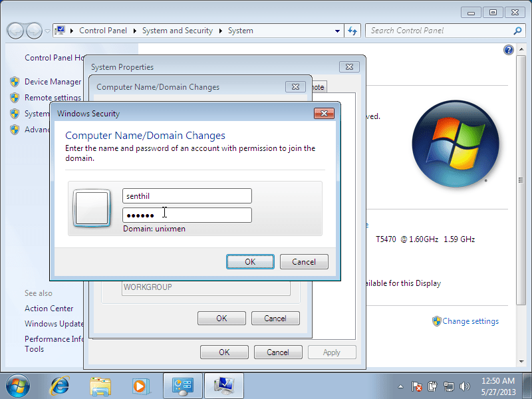Confirm credentials with the OK button
The height and width of the screenshot is (399, 532).
[x=250, y=261]
